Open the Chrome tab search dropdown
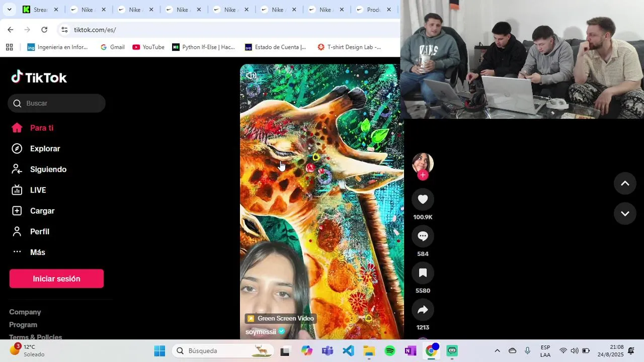644x362 pixels. click(x=9, y=10)
